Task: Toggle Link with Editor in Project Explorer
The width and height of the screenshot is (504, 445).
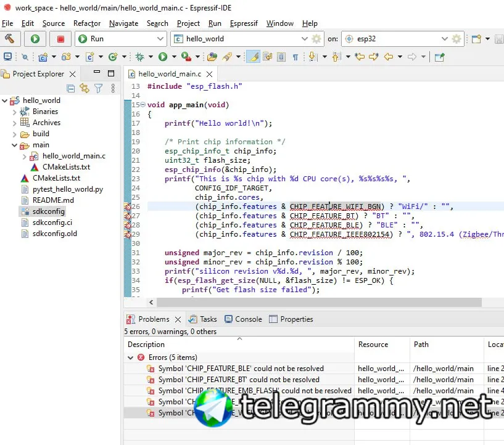Action: pyautogui.click(x=85, y=89)
